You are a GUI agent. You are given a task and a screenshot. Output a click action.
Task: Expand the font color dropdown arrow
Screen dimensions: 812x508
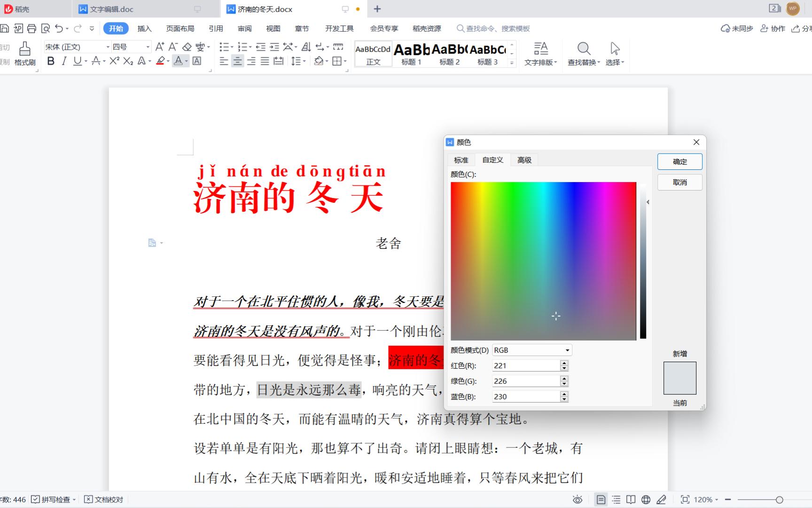point(187,61)
